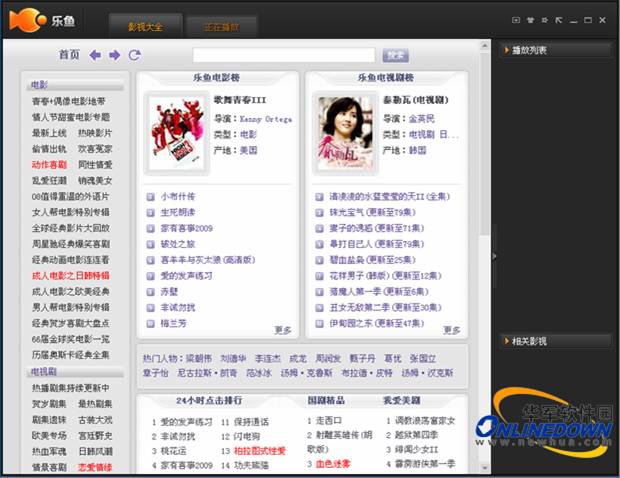The width and height of the screenshot is (620, 478).
Task: Expand the 相关影视 panel arrow
Action: coord(507,341)
